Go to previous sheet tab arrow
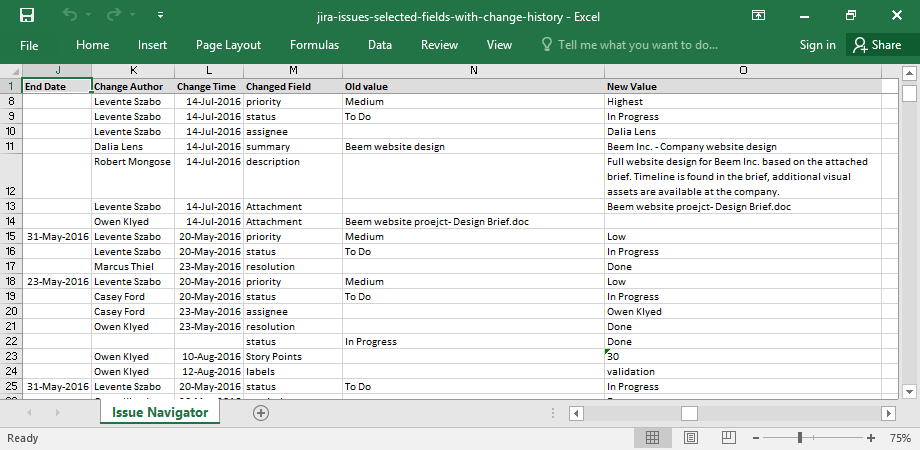Screen dimensions: 920x450 [x=29, y=413]
